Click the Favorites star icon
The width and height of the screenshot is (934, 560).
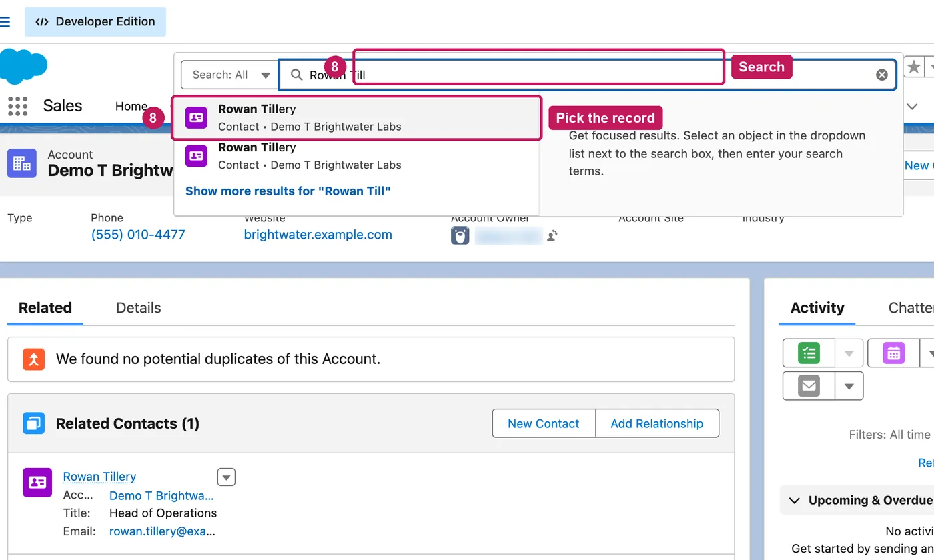click(x=913, y=67)
